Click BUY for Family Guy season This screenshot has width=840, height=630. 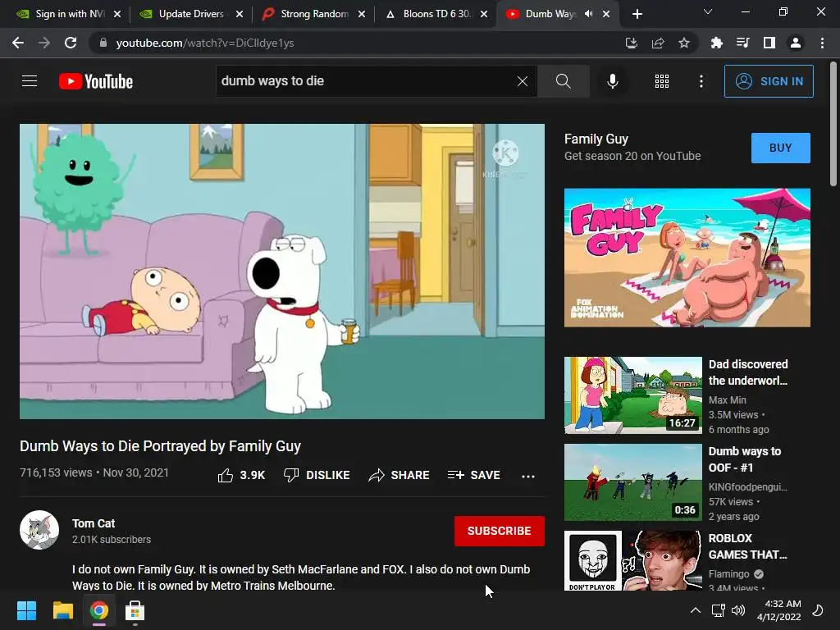point(781,148)
